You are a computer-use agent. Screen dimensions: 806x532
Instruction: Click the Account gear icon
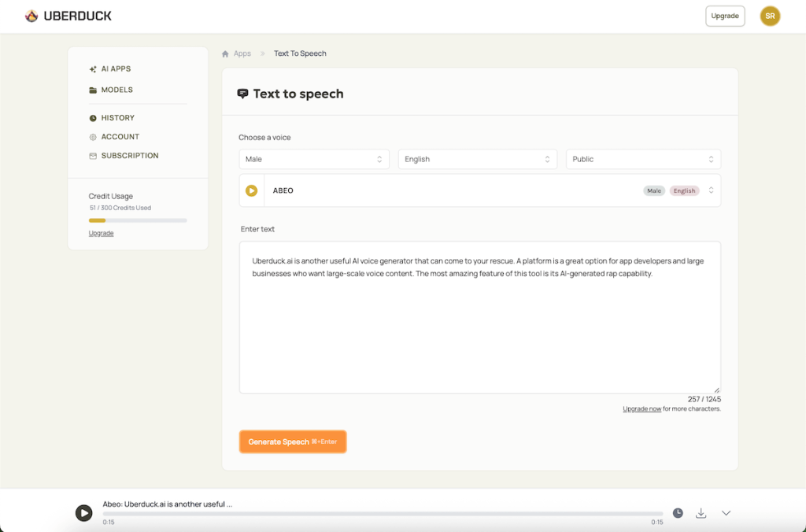pyautogui.click(x=93, y=137)
